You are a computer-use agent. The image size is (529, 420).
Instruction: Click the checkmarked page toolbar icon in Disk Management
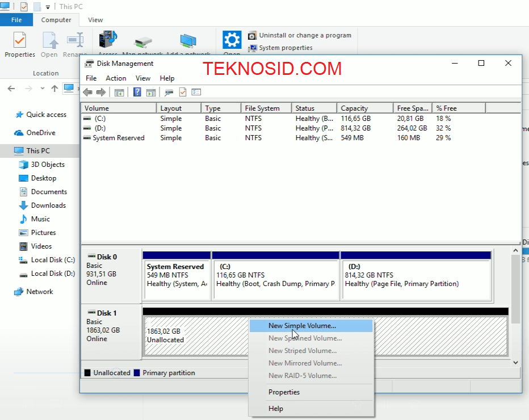click(183, 92)
